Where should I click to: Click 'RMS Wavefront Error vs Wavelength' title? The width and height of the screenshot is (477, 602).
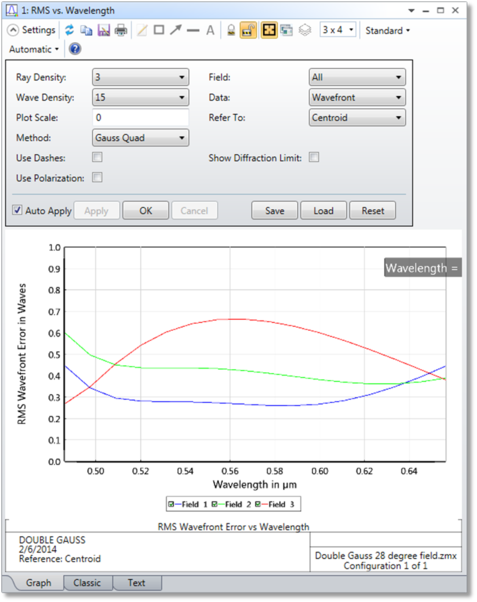(x=234, y=527)
